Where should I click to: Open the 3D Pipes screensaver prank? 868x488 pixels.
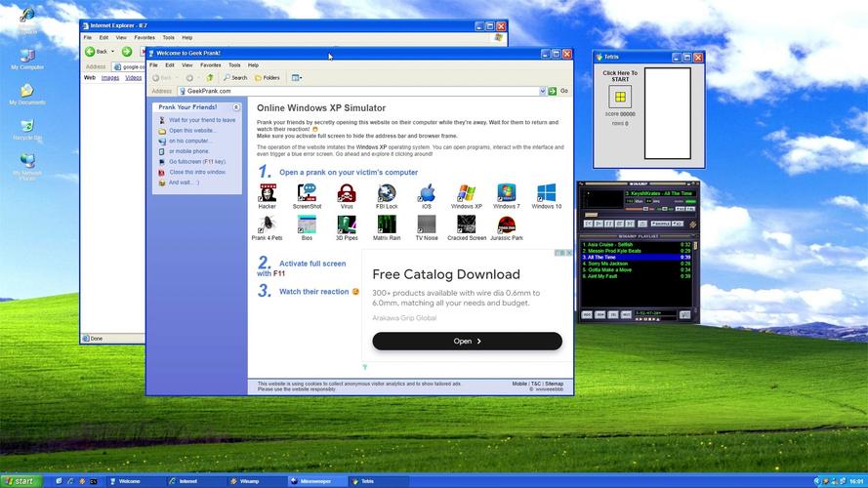tap(347, 224)
